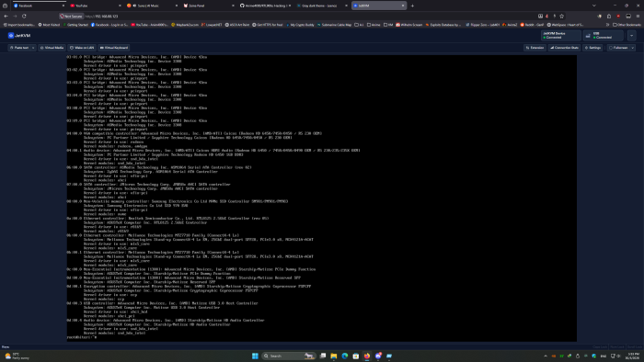The image size is (644, 362).
Task: Open the list all tabs chevron
Action: point(593,6)
